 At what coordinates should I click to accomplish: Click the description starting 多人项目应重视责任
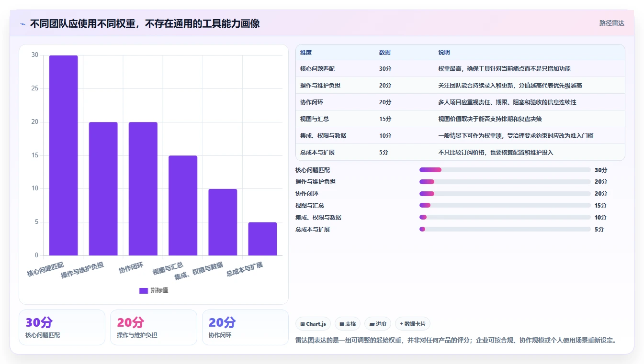pyautogui.click(x=507, y=102)
